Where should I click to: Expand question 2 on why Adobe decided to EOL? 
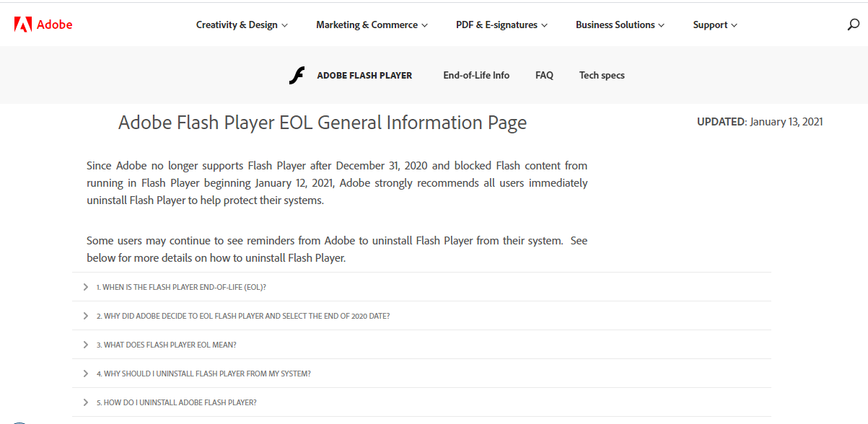coord(422,316)
